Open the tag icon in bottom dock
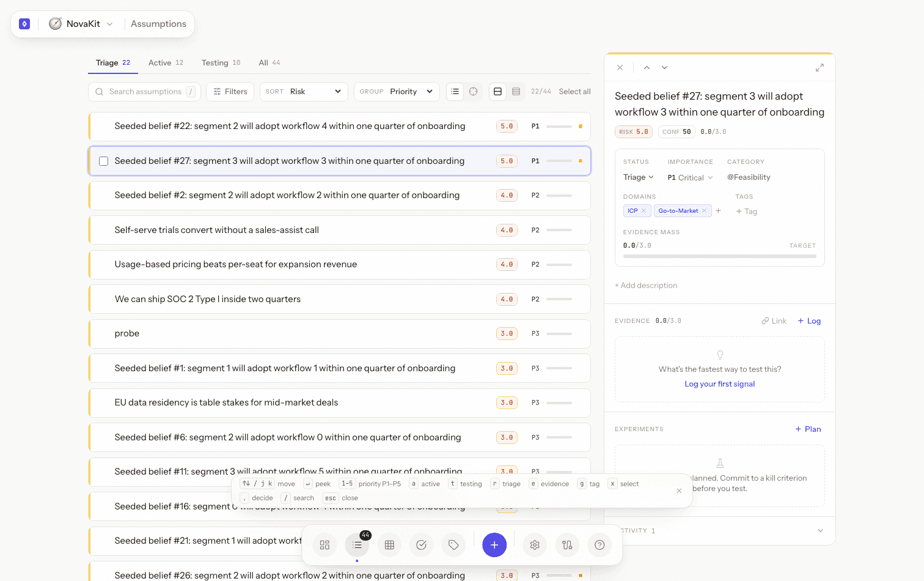 [453, 545]
